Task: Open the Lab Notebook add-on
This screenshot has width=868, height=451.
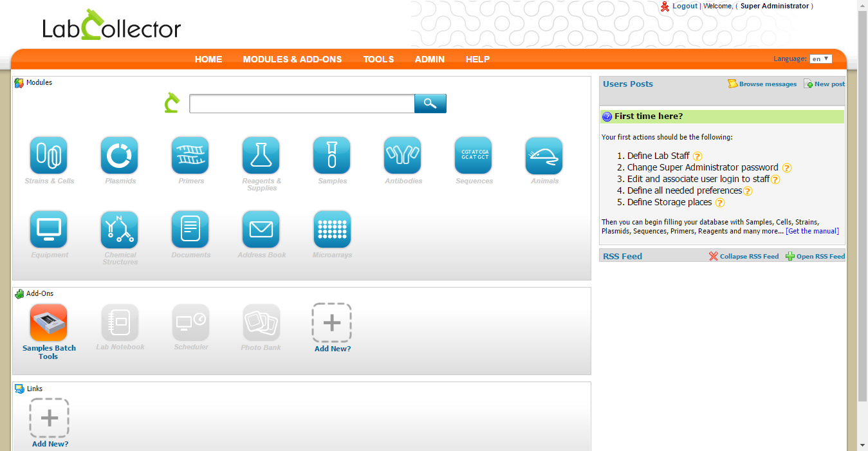Action: tap(119, 322)
